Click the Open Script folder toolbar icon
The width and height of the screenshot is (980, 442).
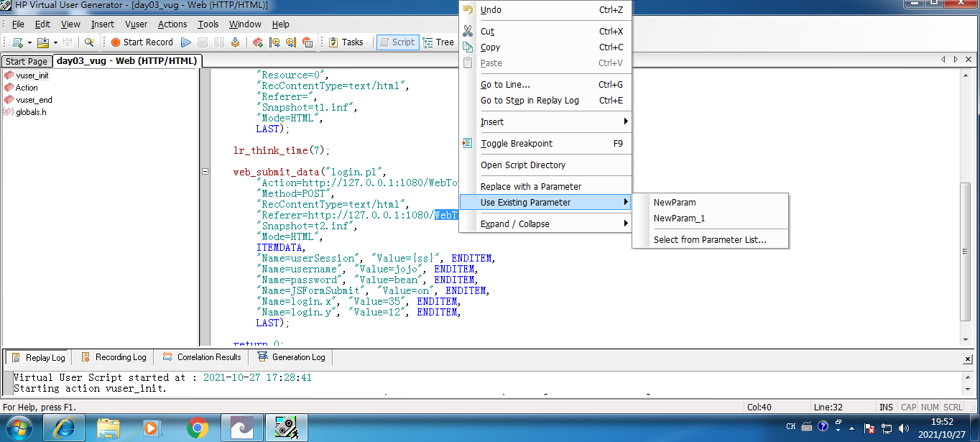coord(43,42)
